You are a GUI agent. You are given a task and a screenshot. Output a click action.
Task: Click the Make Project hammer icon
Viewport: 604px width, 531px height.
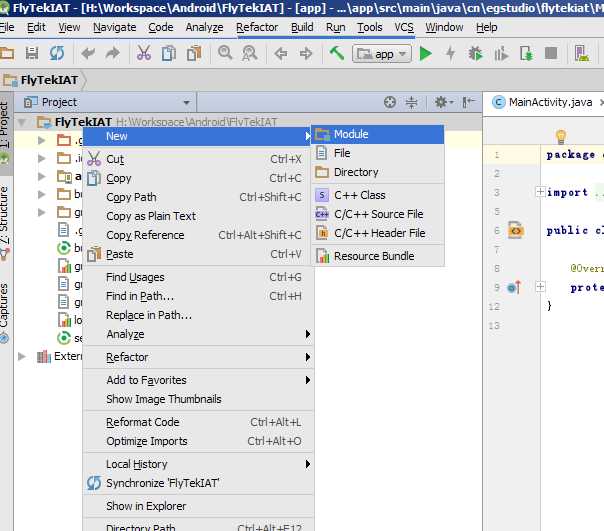pos(337,53)
